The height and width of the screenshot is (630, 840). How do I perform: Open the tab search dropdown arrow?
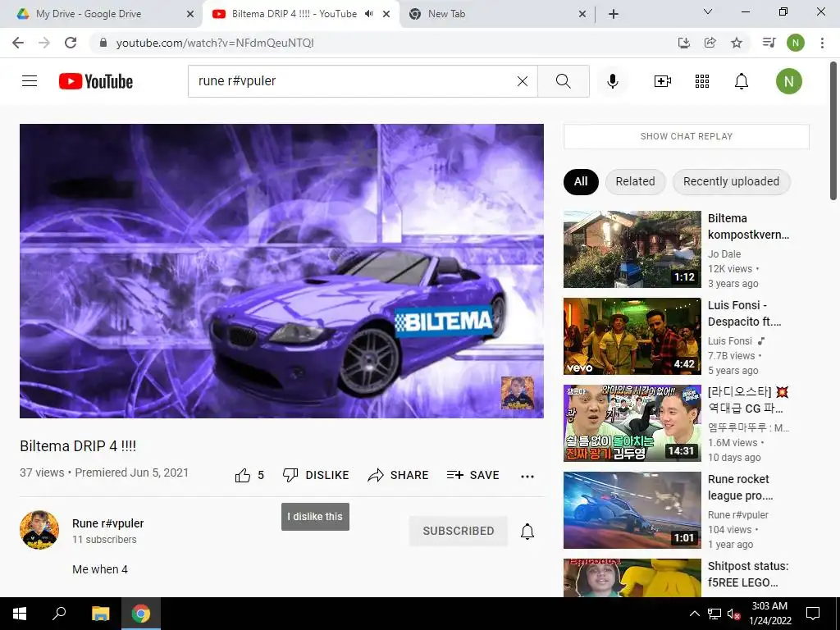(708, 11)
